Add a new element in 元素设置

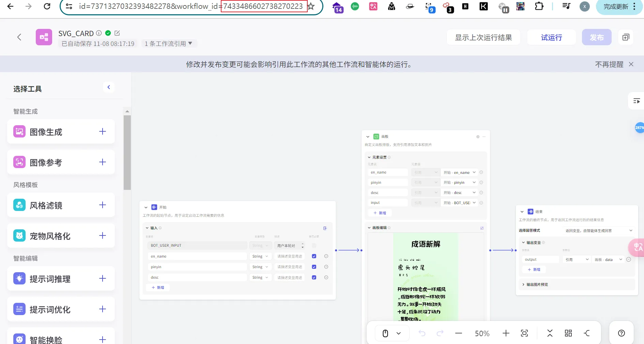[x=380, y=213]
